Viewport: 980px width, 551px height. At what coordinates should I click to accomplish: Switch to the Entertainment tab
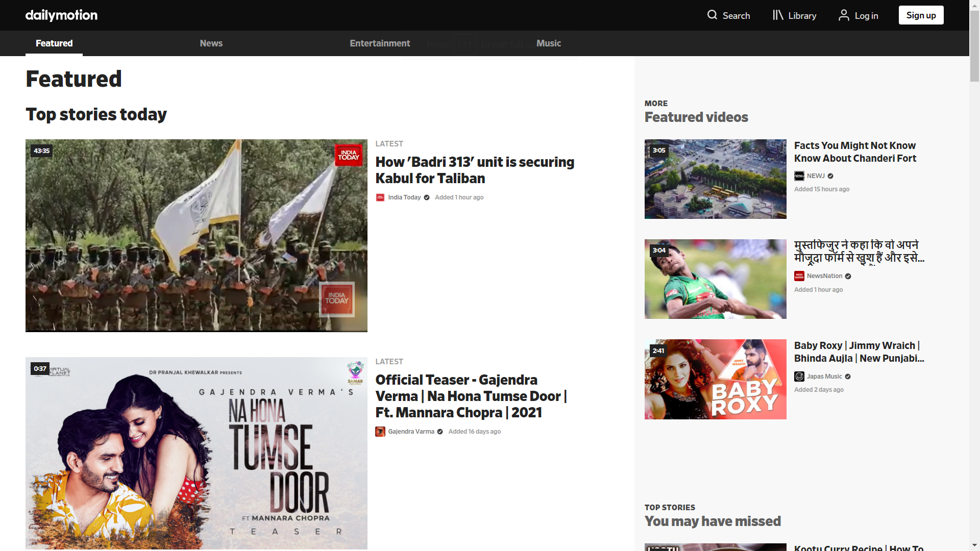pyautogui.click(x=380, y=43)
